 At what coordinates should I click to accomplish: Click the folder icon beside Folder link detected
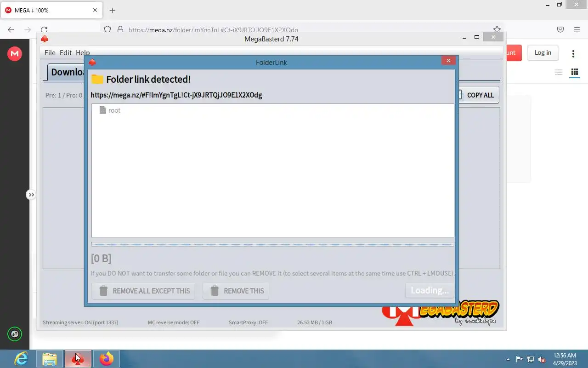(x=97, y=79)
